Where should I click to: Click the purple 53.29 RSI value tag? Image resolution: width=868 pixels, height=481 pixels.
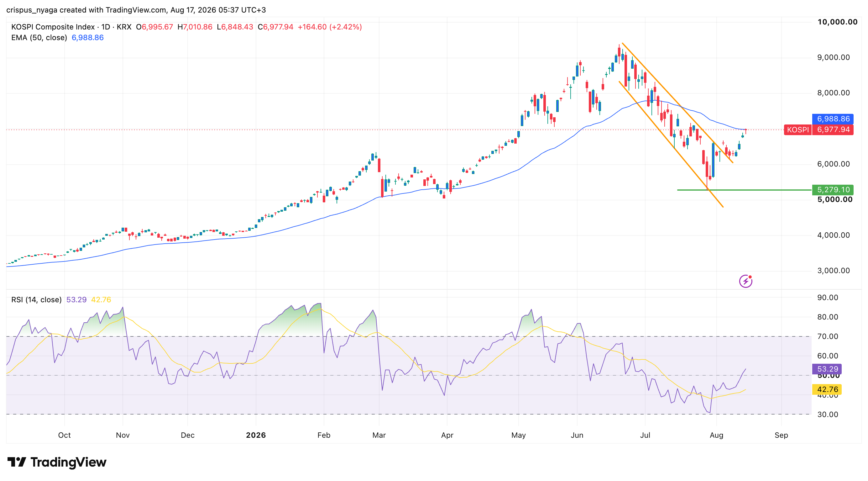[827, 369]
